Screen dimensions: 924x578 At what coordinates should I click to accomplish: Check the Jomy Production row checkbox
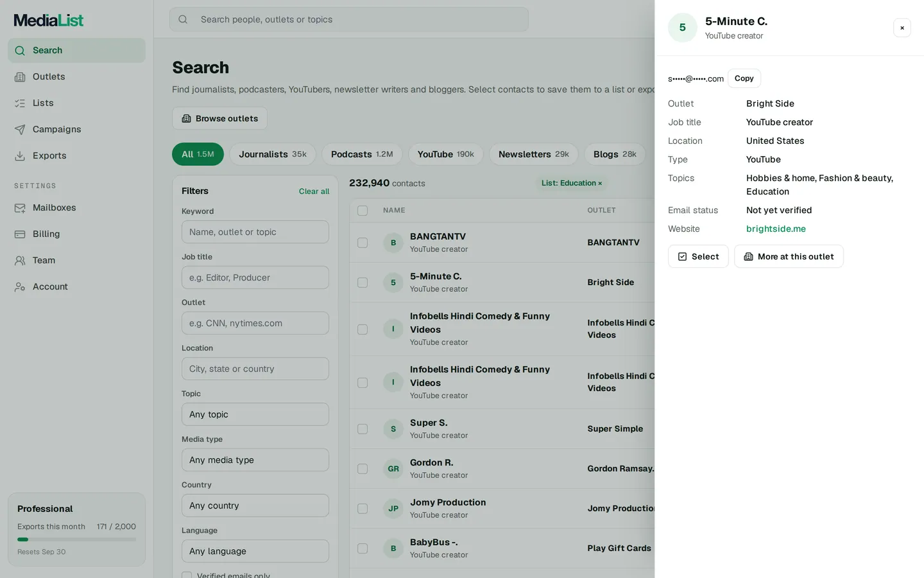(x=363, y=509)
